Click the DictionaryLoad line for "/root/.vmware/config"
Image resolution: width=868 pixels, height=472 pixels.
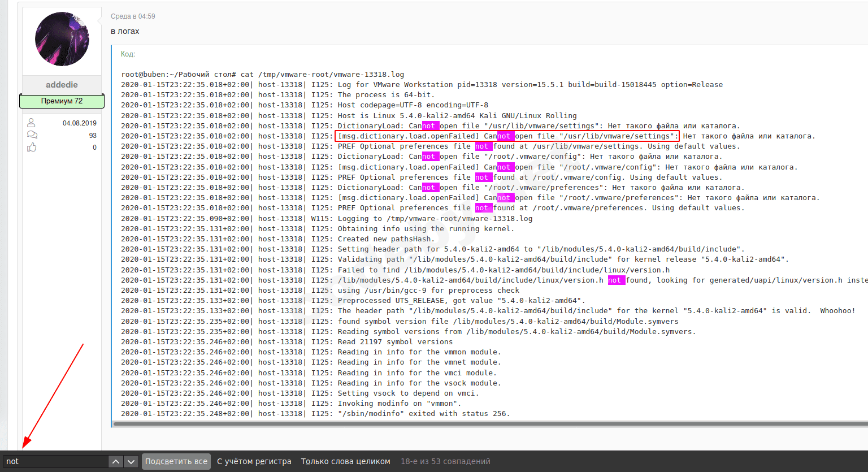pyautogui.click(x=422, y=157)
